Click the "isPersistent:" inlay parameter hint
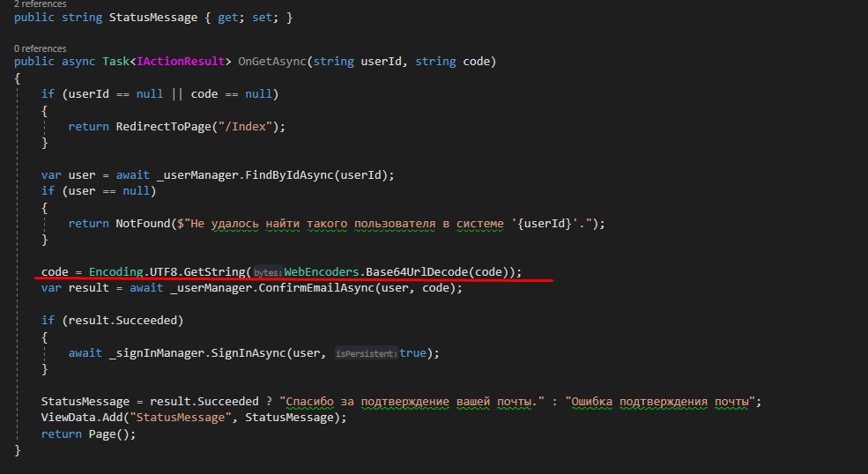Viewport: 868px width, 474px height. (367, 353)
